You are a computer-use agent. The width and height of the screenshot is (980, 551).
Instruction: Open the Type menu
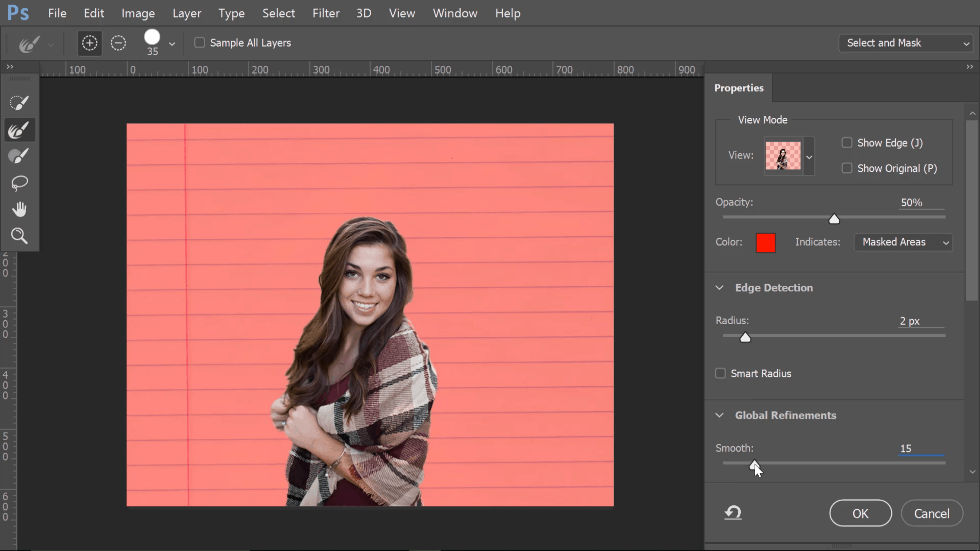[231, 13]
